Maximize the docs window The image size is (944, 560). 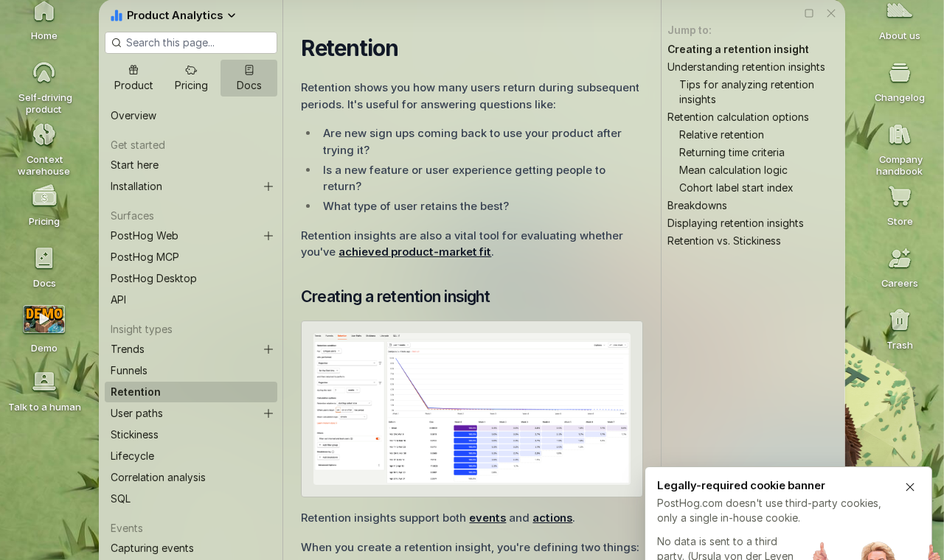click(809, 13)
